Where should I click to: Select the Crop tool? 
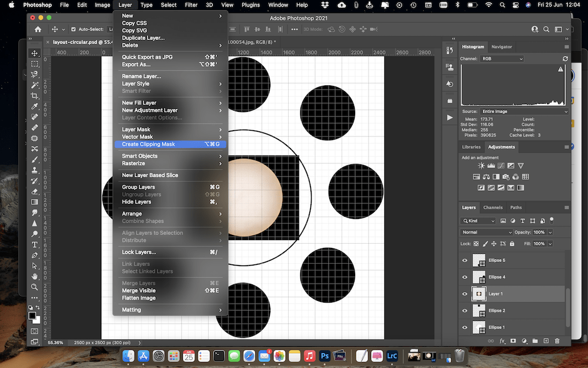35,96
